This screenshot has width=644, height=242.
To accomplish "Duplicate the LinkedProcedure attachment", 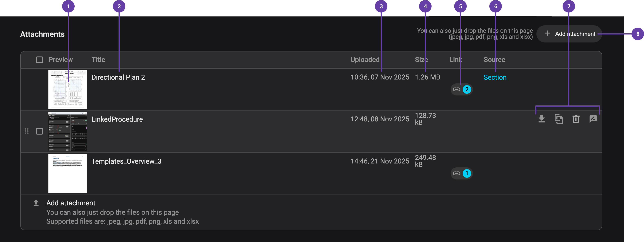I will tap(559, 119).
